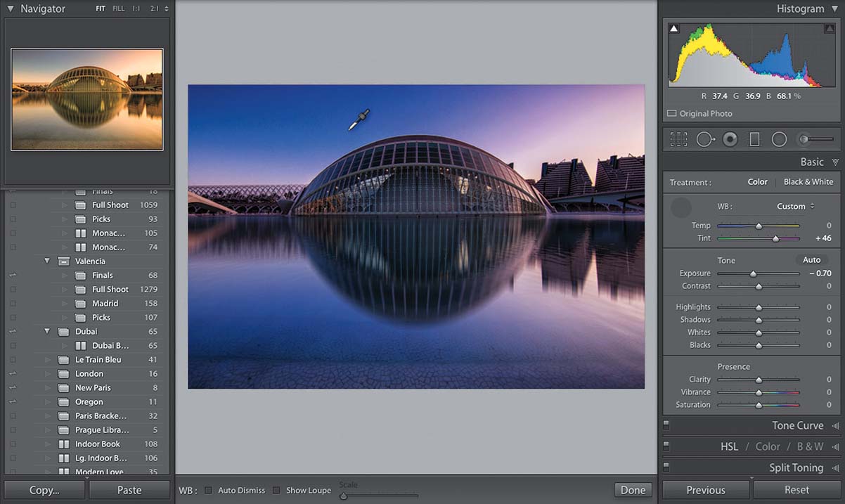This screenshot has width=845, height=504.
Task: Click the Exposure slider handle
Action: (753, 273)
